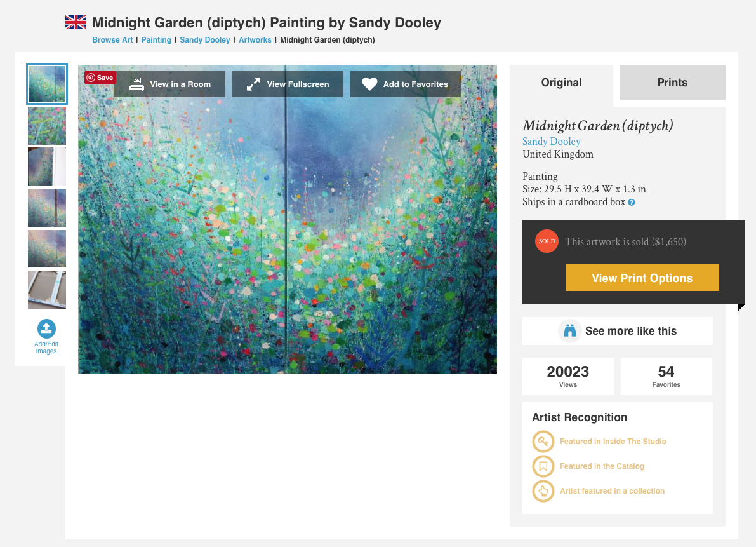The width and height of the screenshot is (756, 547).
Task: Click the Catalog bookmark badge icon
Action: pos(543,466)
